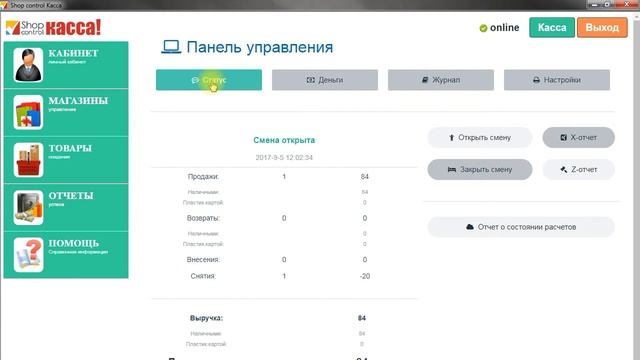Click the Панель управления heading
This screenshot has width=640, height=360.
[260, 47]
